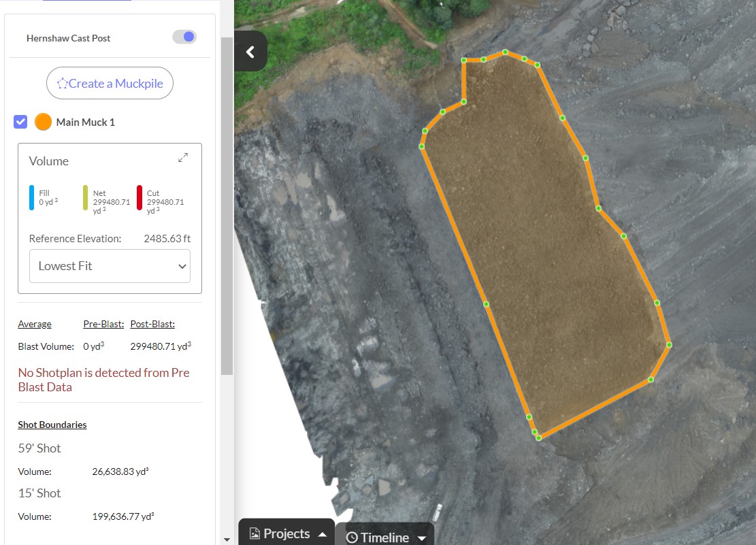Expand the Volume panel using arrows icon
The height and width of the screenshot is (545, 756).
pyautogui.click(x=183, y=158)
